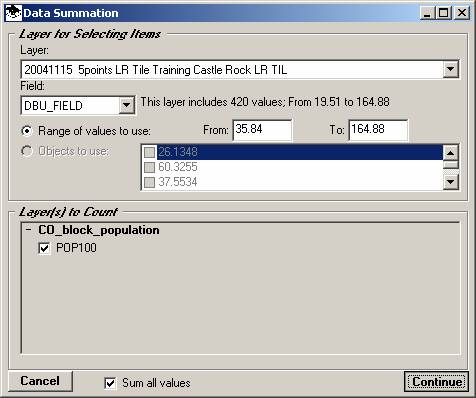Check the 26.1348 list item checkbox
Viewport: 476px width, 398px height.
pyautogui.click(x=149, y=152)
